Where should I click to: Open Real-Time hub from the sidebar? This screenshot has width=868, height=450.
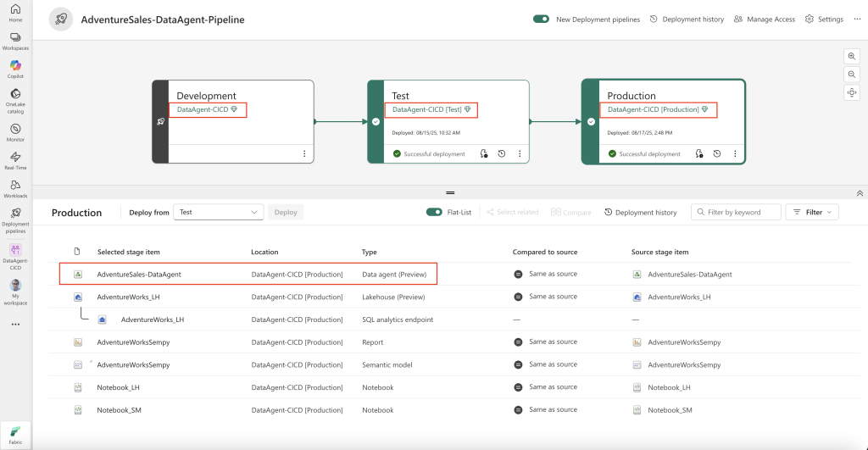[x=15, y=158]
